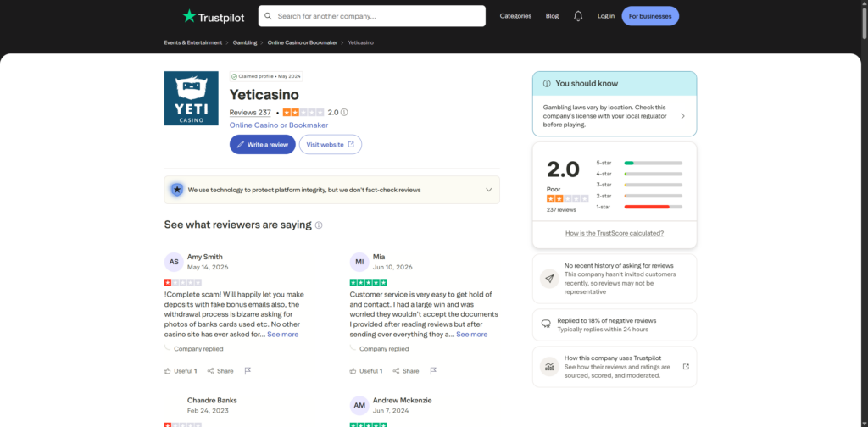This screenshot has height=427, width=868.
Task: Click the 4-star rating bar
Action: click(x=654, y=174)
